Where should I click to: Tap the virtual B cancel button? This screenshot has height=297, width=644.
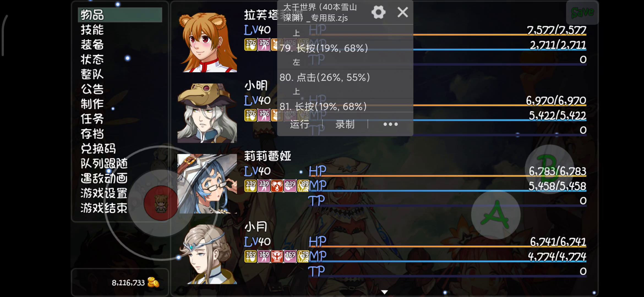[550, 169]
